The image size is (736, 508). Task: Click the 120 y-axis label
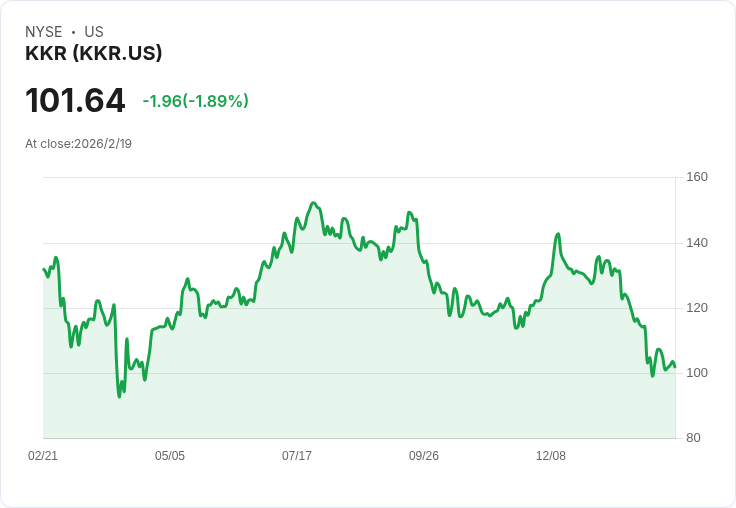pos(697,308)
